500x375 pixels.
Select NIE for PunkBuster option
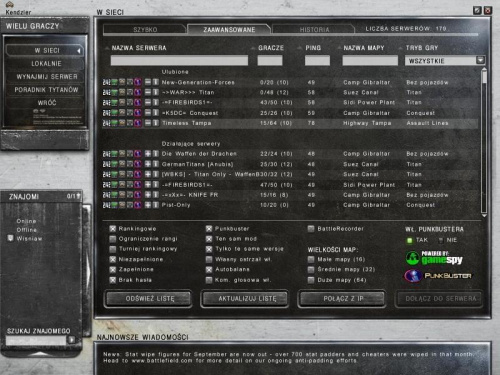point(441,240)
